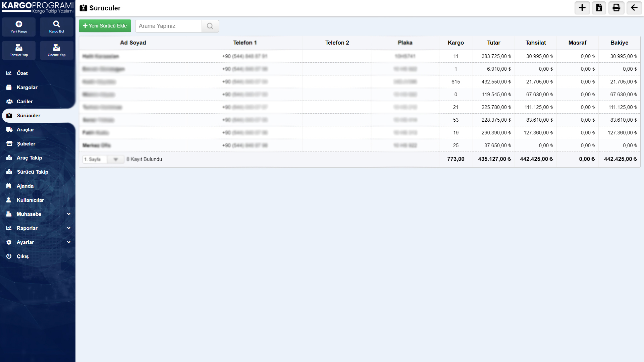Sort by Plaka column header
Screen dimensions: 644x362
(x=405, y=43)
